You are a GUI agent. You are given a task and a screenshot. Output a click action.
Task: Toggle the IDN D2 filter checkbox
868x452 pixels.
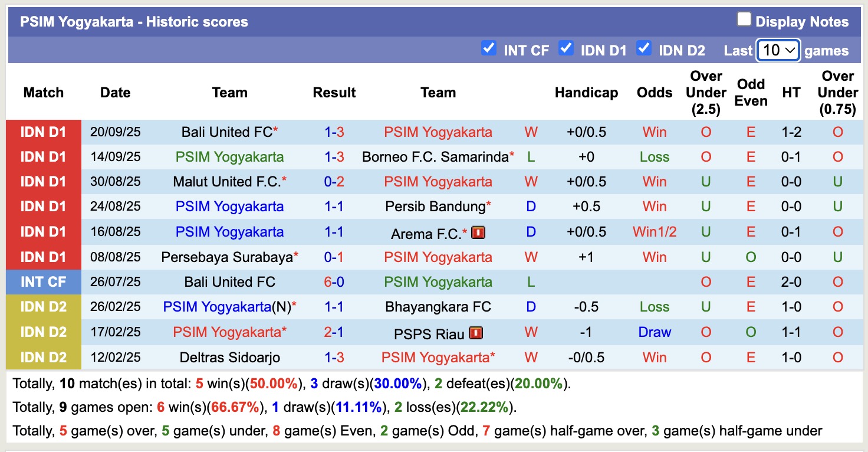[644, 48]
